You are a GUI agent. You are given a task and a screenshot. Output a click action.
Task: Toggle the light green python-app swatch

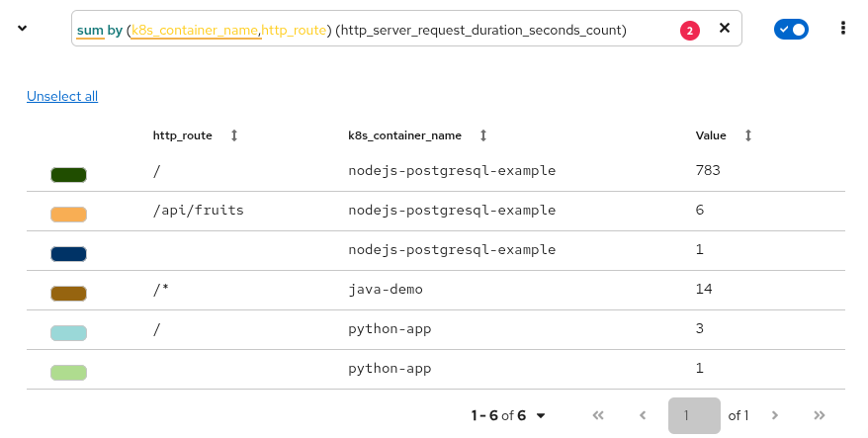pos(68,373)
